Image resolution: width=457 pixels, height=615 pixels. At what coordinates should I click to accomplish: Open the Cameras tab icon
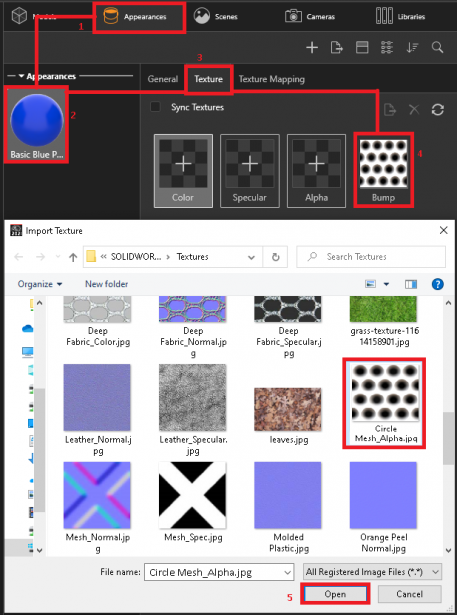point(293,16)
